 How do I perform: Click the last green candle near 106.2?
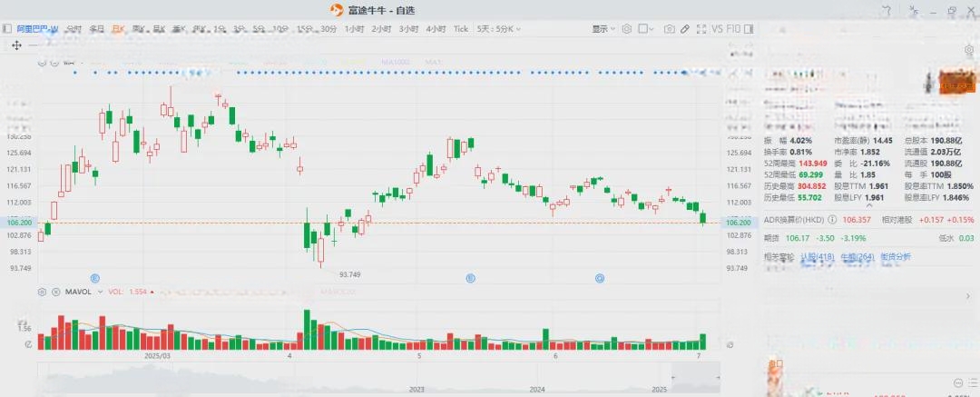click(703, 218)
